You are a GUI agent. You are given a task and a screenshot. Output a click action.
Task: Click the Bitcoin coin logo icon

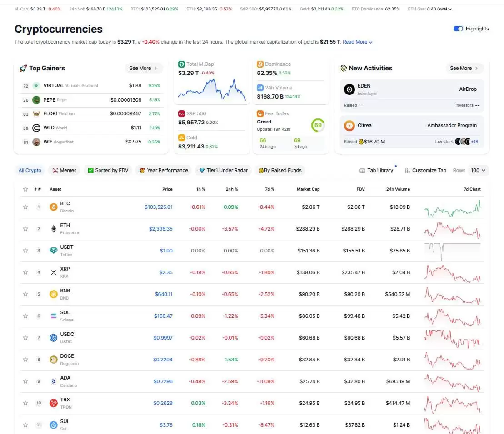click(x=53, y=207)
